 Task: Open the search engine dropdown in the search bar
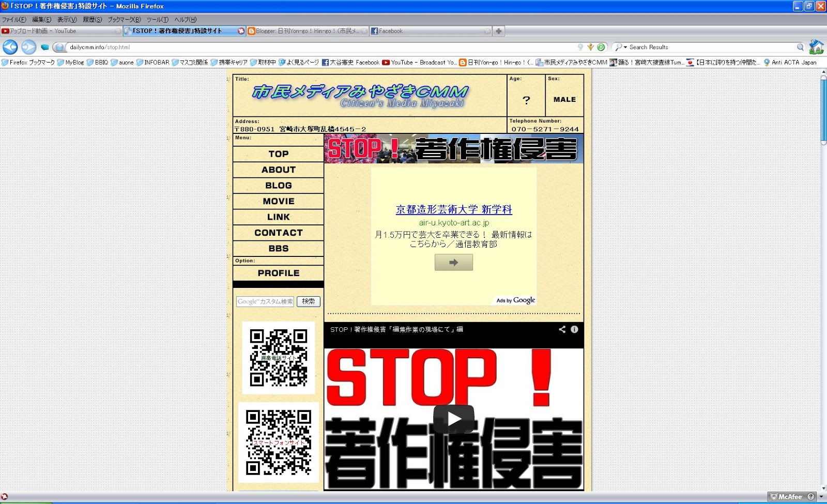click(x=624, y=47)
